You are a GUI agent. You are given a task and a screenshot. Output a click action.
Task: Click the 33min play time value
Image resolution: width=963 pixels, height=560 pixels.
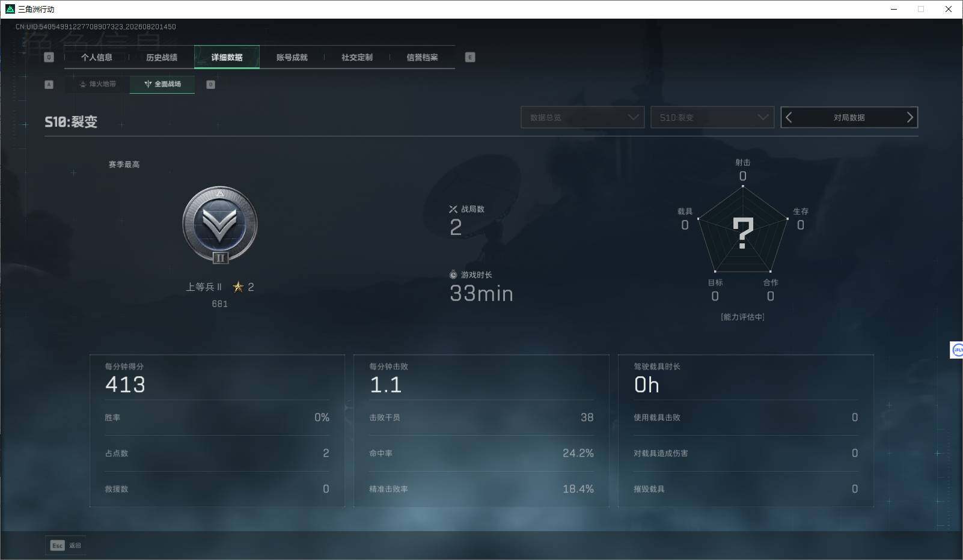point(481,293)
